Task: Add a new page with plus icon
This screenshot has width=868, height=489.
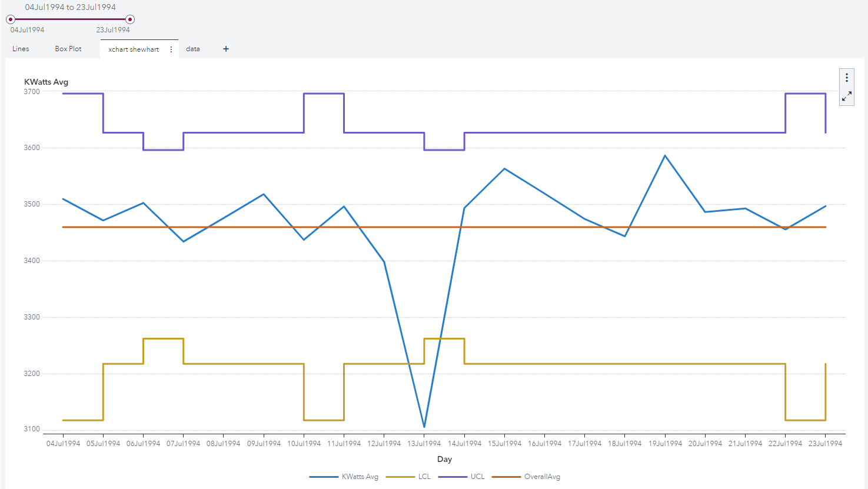Action: [x=226, y=49]
